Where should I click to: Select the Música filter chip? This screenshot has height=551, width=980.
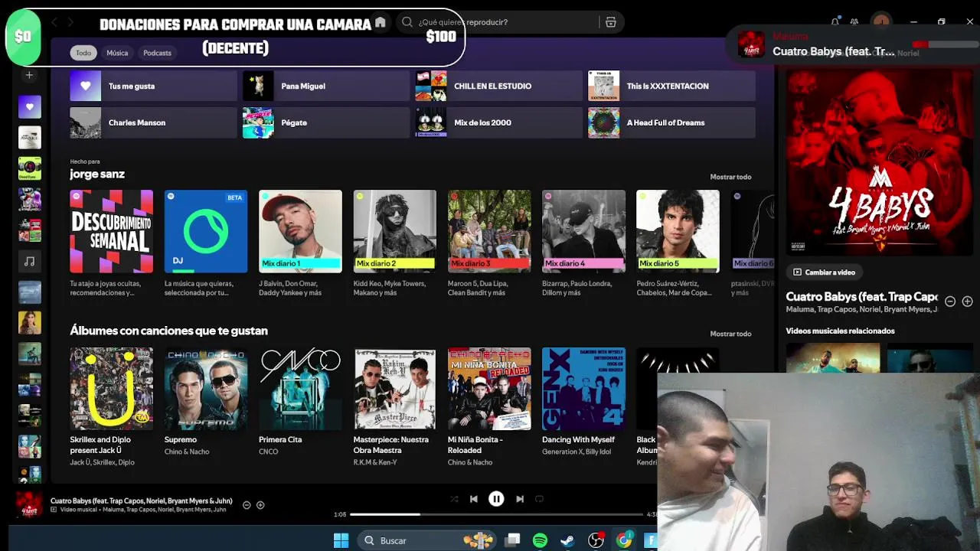coord(117,53)
